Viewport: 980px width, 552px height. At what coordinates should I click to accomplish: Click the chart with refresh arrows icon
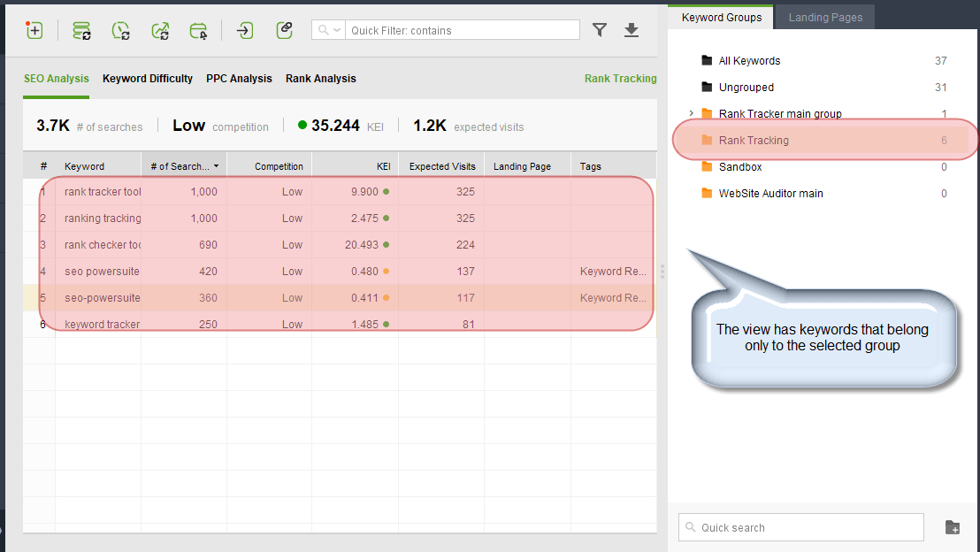pyautogui.click(x=160, y=30)
